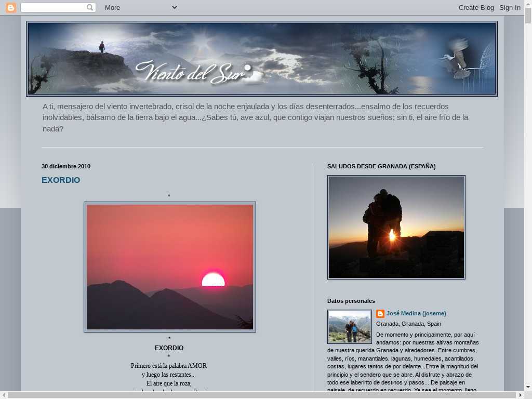The image size is (532, 399).
Task: Click the Blogger logo icon
Action: point(10,7)
